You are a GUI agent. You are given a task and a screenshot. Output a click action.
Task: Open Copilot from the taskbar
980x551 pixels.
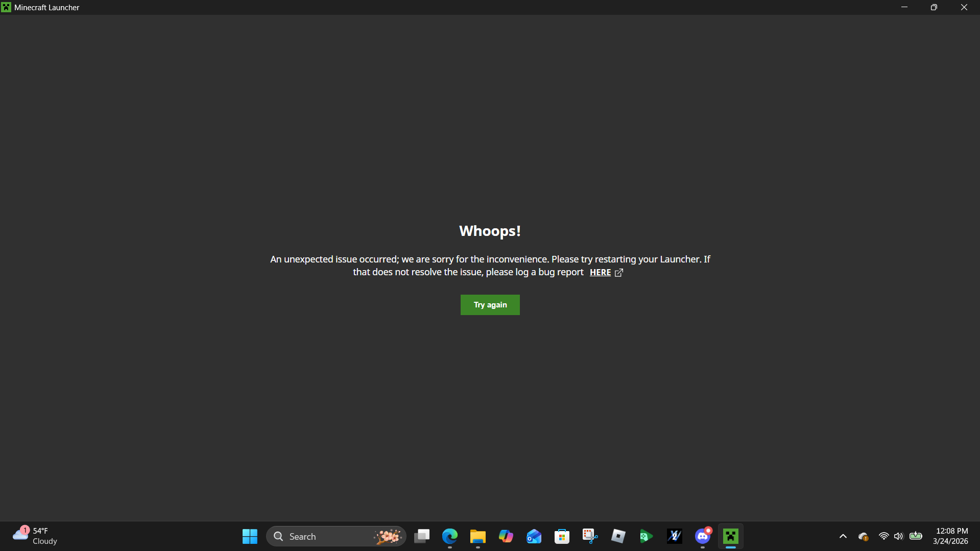[506, 536]
